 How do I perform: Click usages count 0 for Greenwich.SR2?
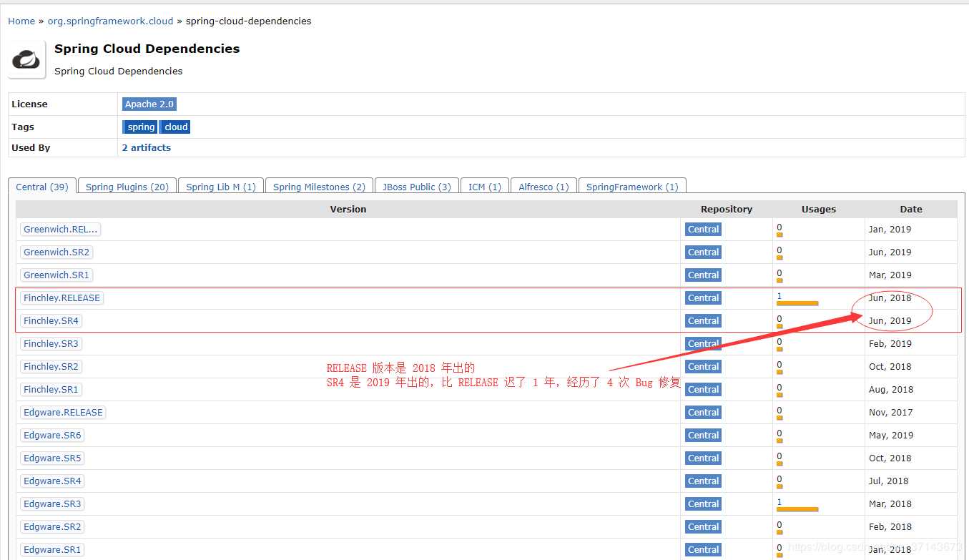point(779,250)
